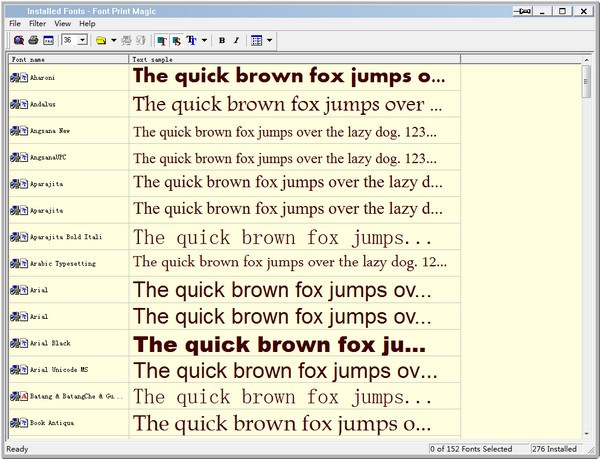
Task: Select the Aparajita Bold Itali font name
Action: (x=66, y=237)
